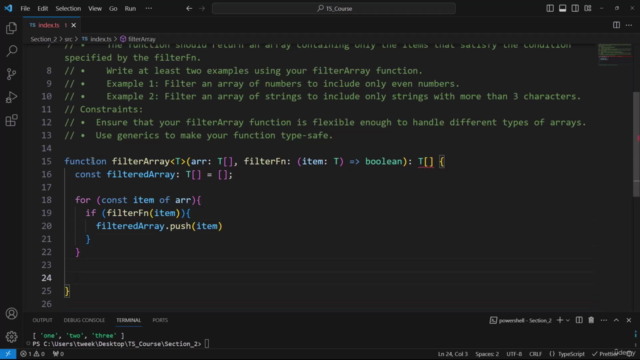The width and height of the screenshot is (640, 360).
Task: Open the Customize Layout icon
Action: point(588,8)
